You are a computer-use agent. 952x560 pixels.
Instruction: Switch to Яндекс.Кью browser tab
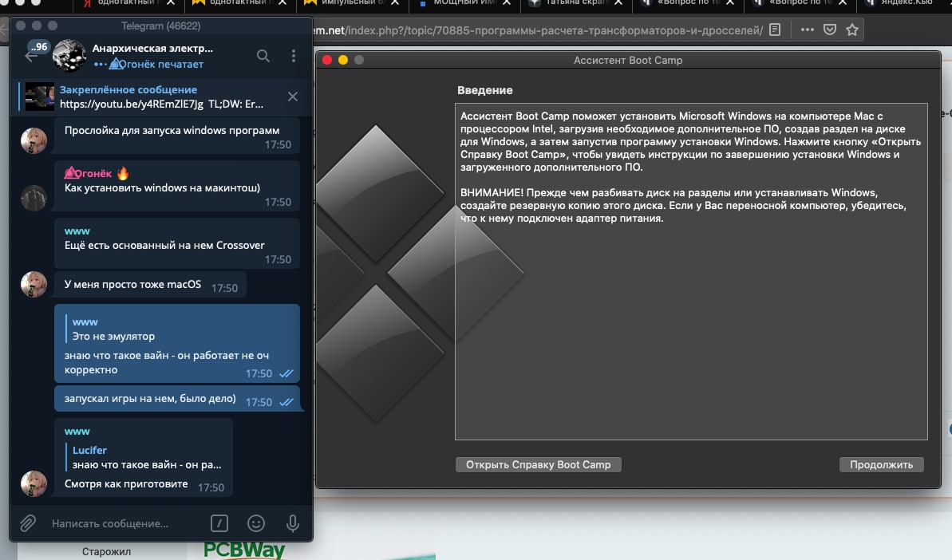(x=907, y=3)
